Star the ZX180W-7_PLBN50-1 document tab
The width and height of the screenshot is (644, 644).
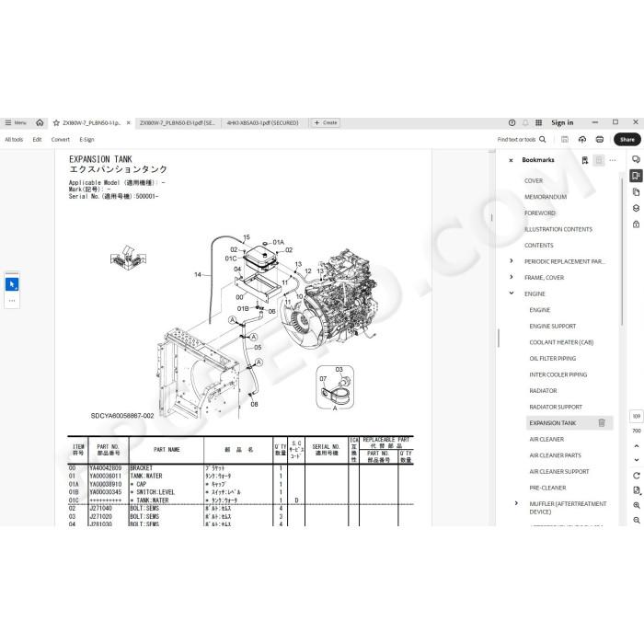coord(56,122)
